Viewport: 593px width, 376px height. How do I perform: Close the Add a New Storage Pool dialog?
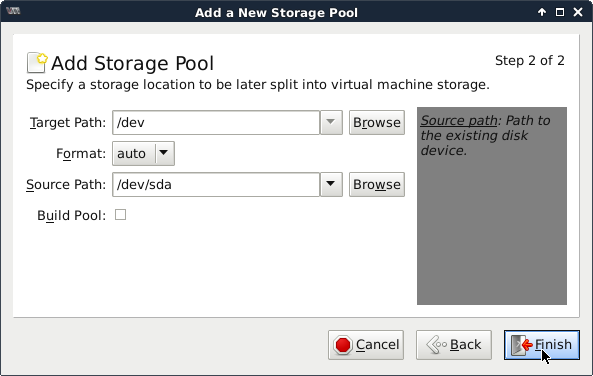point(578,12)
